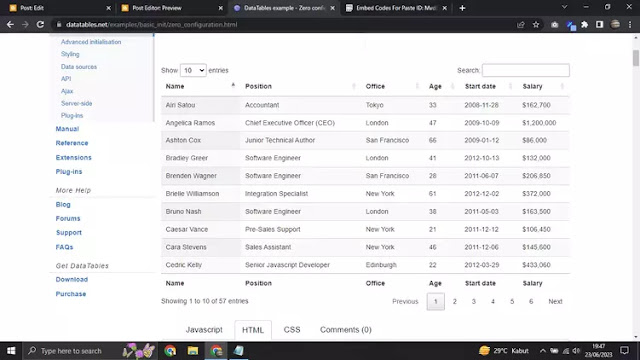Open File Explorer from taskbar
The width and height of the screenshot is (640, 360).
[193, 351]
